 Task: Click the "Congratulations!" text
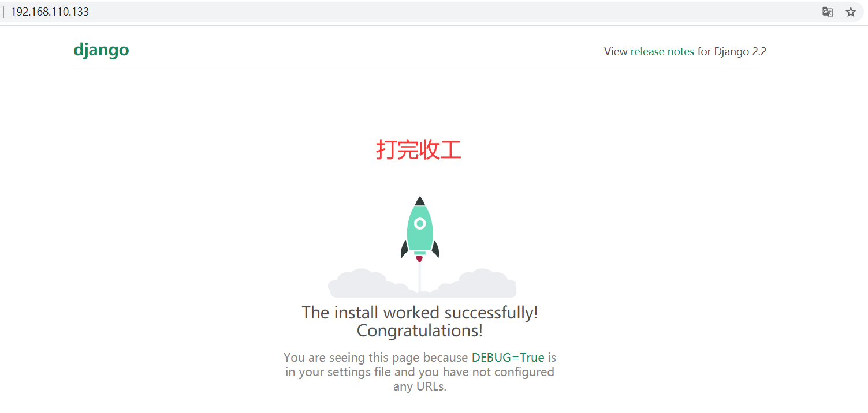(420, 331)
